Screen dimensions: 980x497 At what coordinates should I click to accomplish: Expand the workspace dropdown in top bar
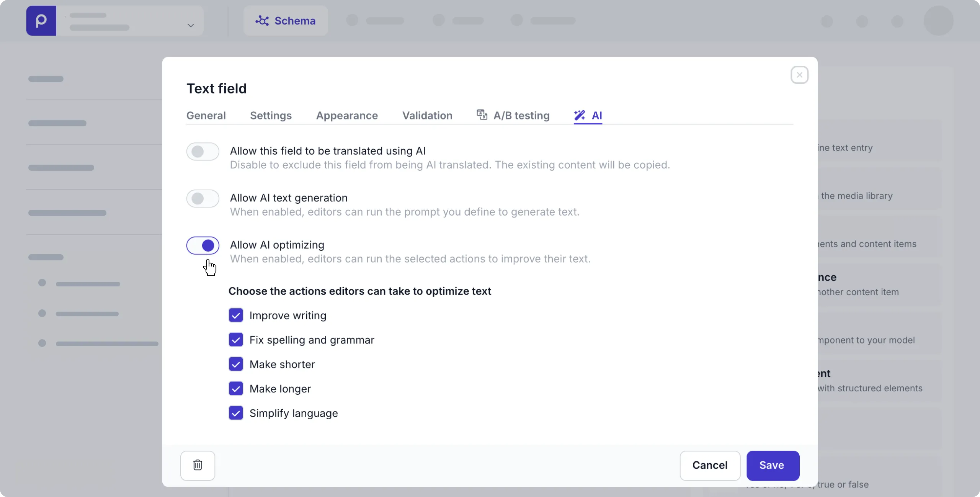190,25
